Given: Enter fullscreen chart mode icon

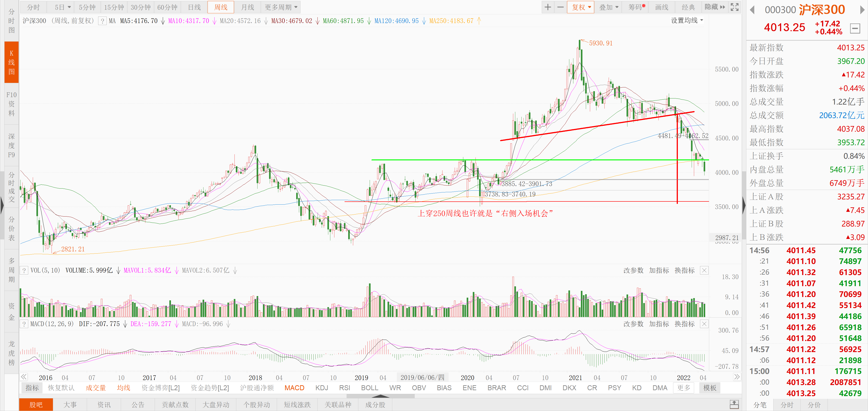Looking at the screenshot, I should point(735,7).
